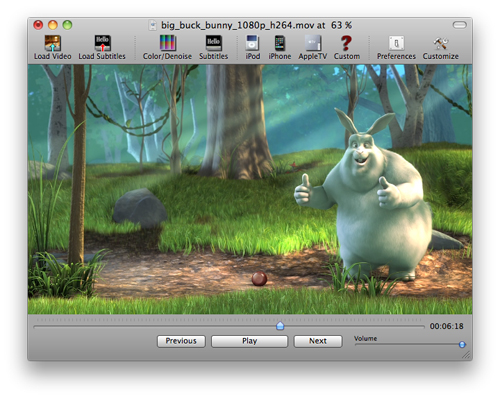Image resolution: width=500 pixels, height=399 pixels.
Task: Toggle toolbar with the title bar pill button
Action: tap(459, 25)
